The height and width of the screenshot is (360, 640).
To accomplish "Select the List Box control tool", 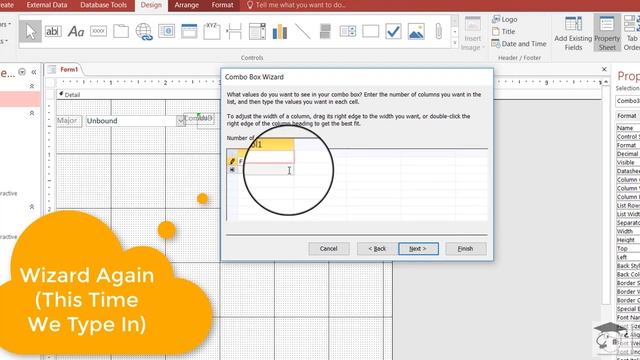I will pos(348,31).
